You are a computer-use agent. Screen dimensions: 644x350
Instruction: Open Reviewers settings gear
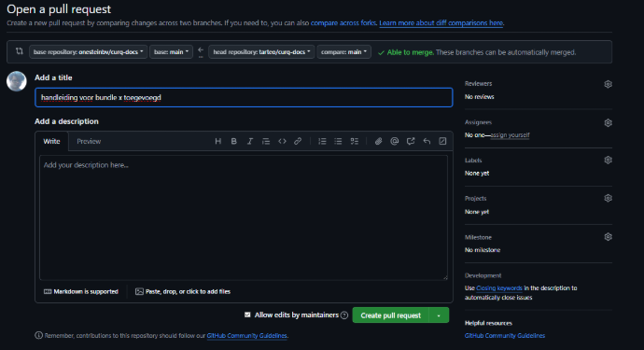click(x=608, y=84)
